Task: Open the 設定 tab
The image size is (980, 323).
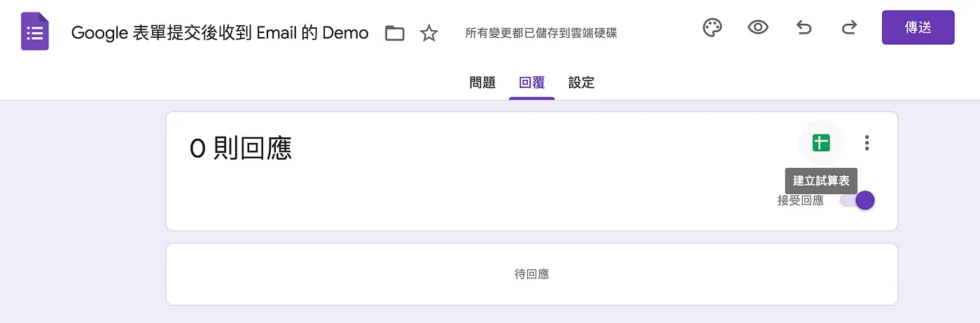Action: pyautogui.click(x=581, y=83)
